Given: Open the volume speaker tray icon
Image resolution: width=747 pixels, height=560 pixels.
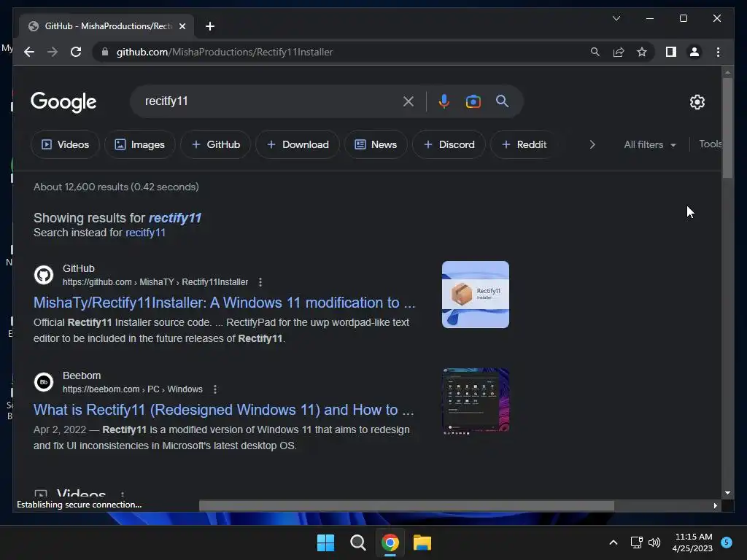Looking at the screenshot, I should coord(654,542).
